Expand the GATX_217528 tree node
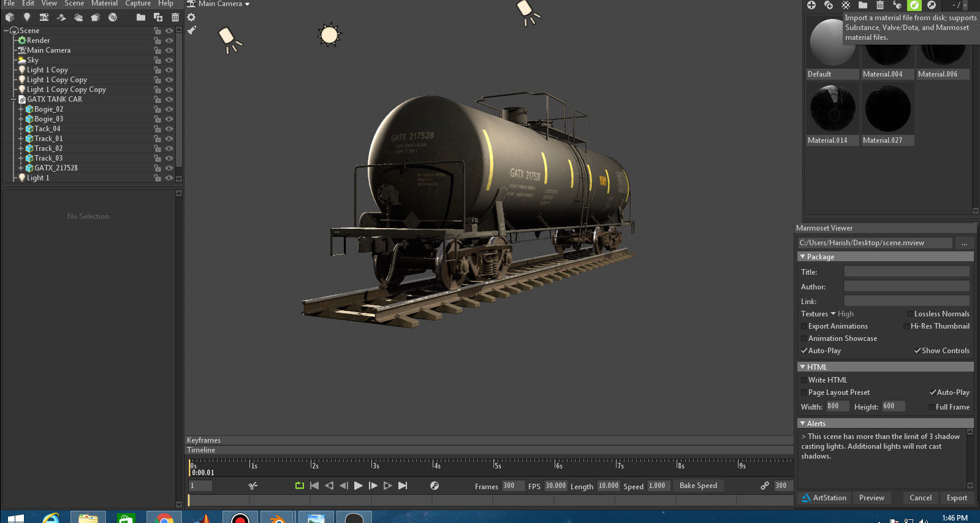This screenshot has width=980, height=523. pos(21,168)
